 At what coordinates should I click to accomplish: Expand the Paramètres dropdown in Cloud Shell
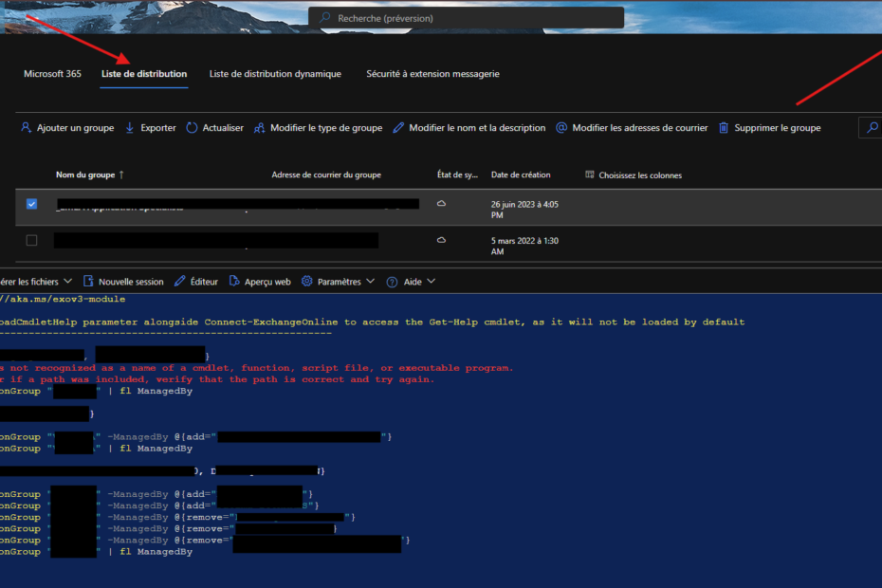point(338,282)
